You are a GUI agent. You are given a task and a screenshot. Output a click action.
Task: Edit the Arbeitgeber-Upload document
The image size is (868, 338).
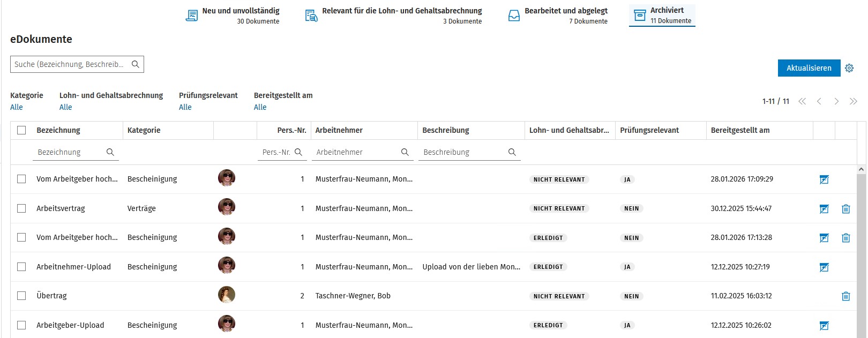click(x=824, y=326)
